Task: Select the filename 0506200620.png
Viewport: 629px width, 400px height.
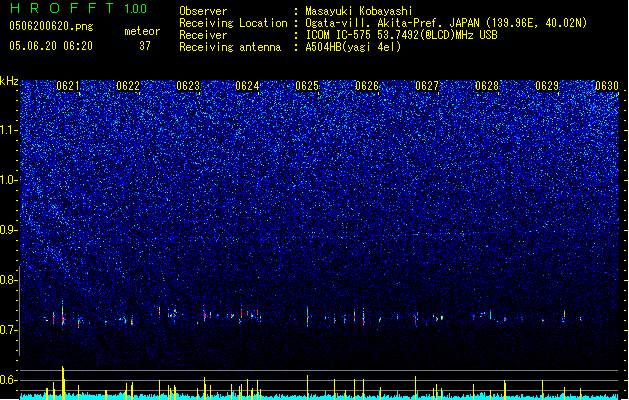Action: 51,26
